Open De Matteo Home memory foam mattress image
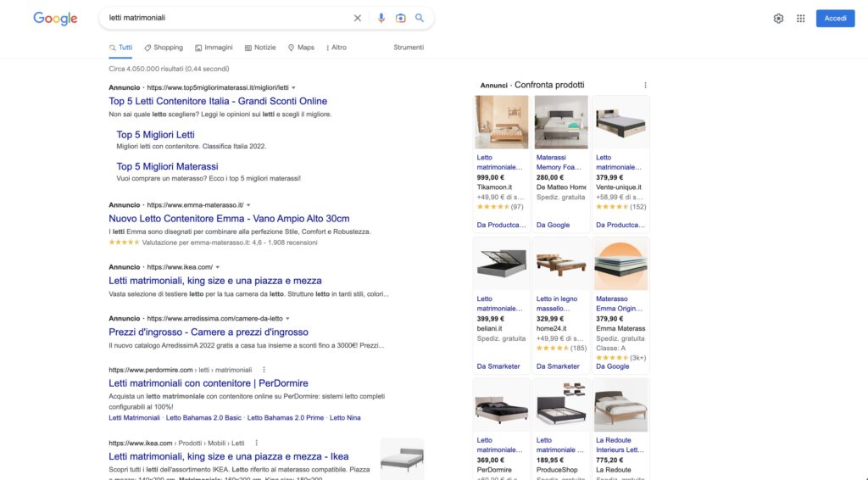 [x=561, y=122]
